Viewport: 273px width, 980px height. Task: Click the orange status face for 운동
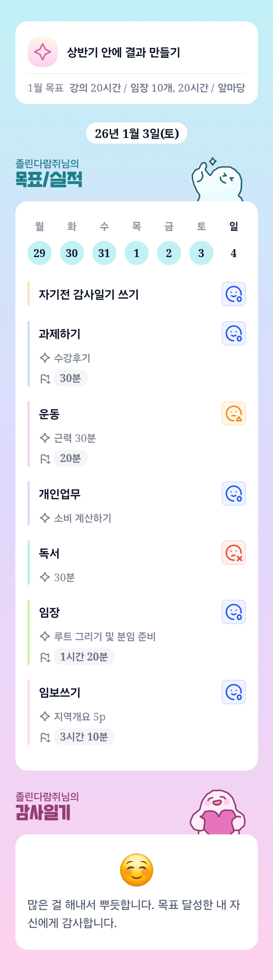click(233, 414)
